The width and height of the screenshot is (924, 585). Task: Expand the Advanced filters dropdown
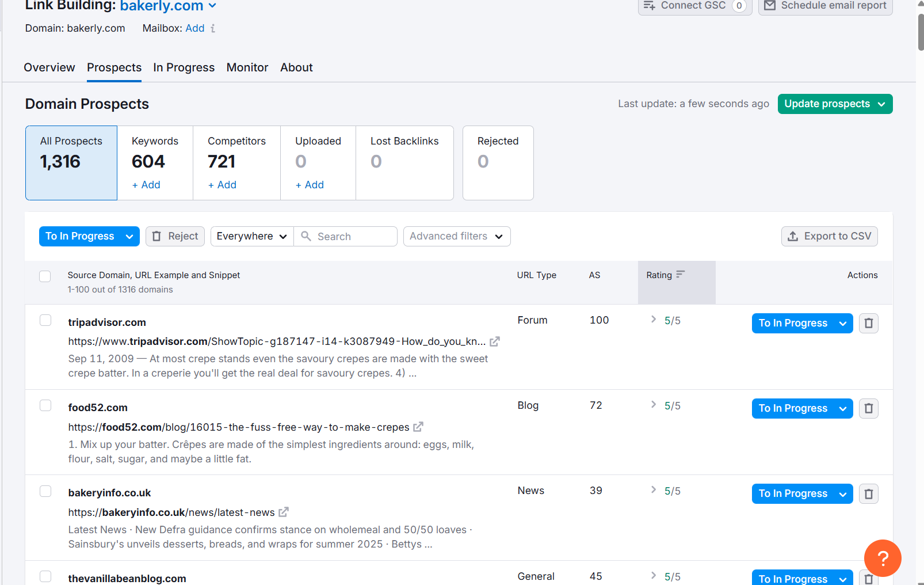456,236
